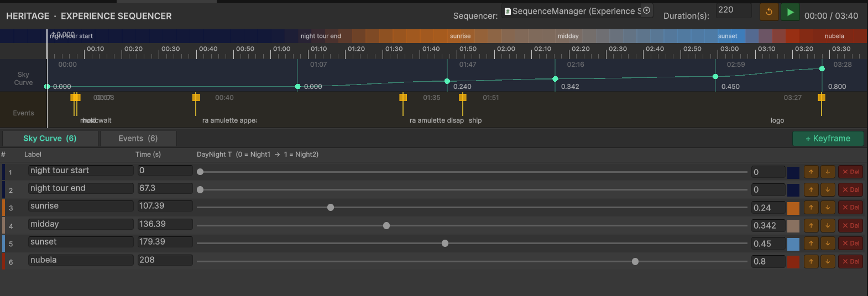Click the time field showing 107.39
Image resolution: width=868 pixels, height=296 pixels.
click(x=165, y=206)
